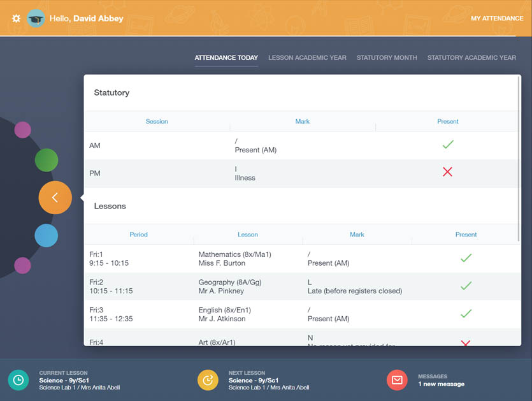
Task: Click the red cross in the PM row
Action: [447, 171]
